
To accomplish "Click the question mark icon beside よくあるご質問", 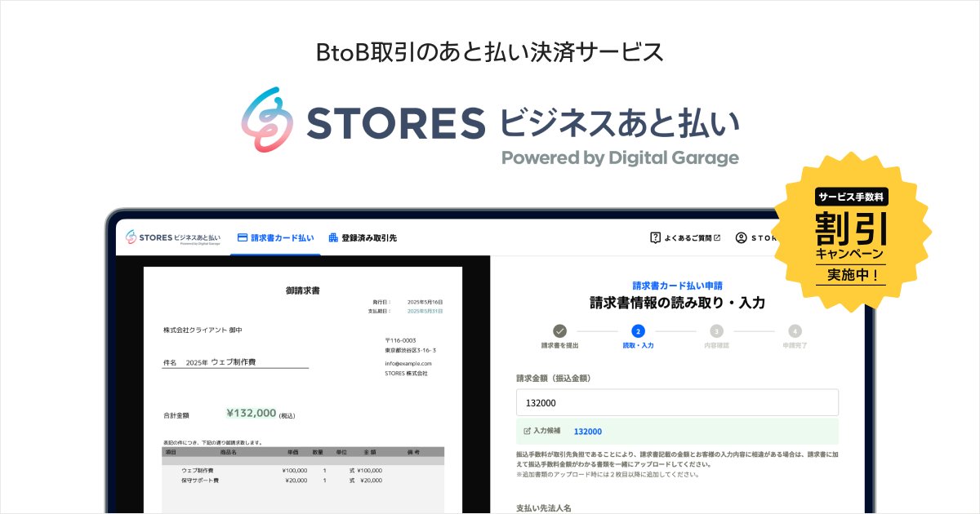I will tap(655, 237).
